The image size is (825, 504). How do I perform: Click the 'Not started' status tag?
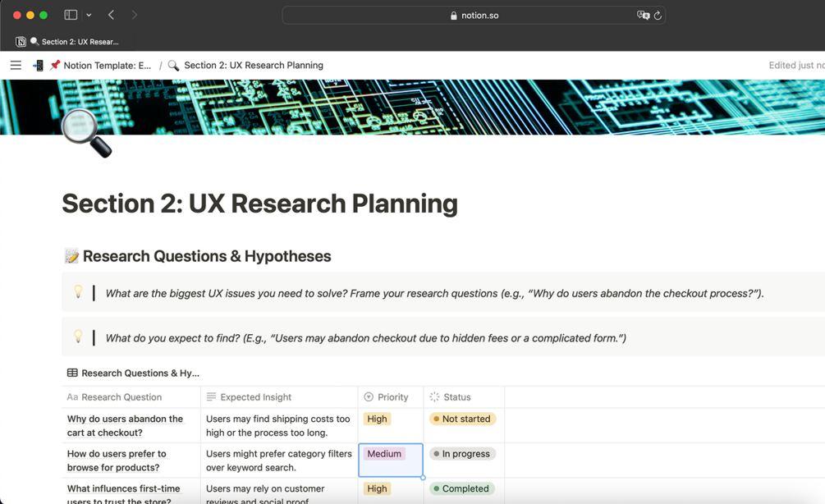pyautogui.click(x=462, y=419)
